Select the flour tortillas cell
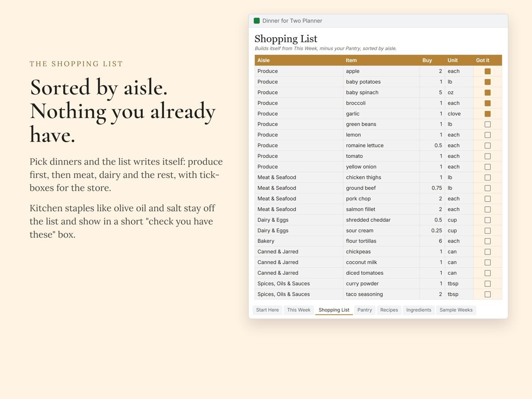This screenshot has height=399, width=532. pyautogui.click(x=381, y=242)
